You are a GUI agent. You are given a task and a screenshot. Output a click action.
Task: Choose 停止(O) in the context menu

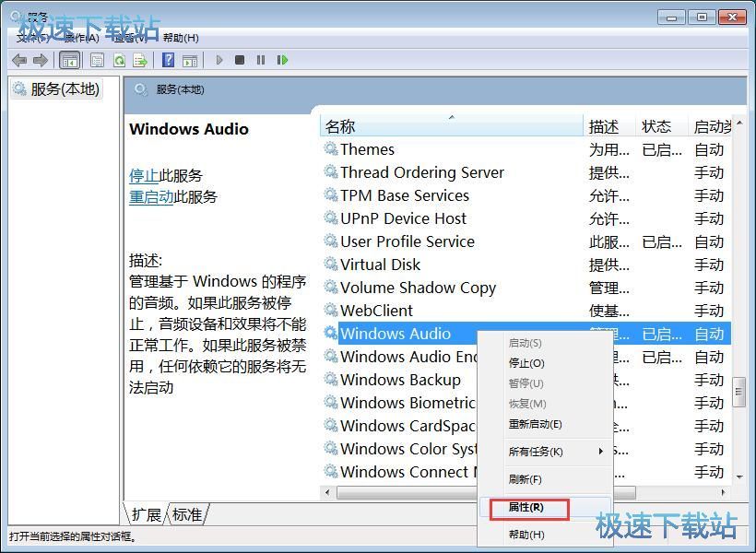pyautogui.click(x=526, y=363)
